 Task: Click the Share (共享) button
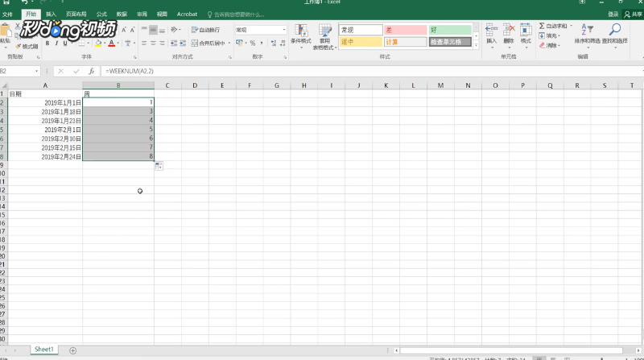633,14
